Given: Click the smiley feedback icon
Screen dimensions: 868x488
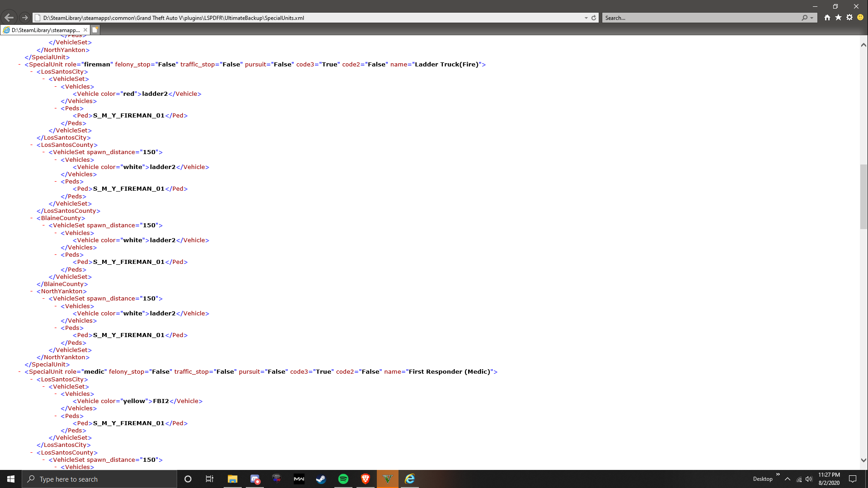Looking at the screenshot, I should coord(860,18).
